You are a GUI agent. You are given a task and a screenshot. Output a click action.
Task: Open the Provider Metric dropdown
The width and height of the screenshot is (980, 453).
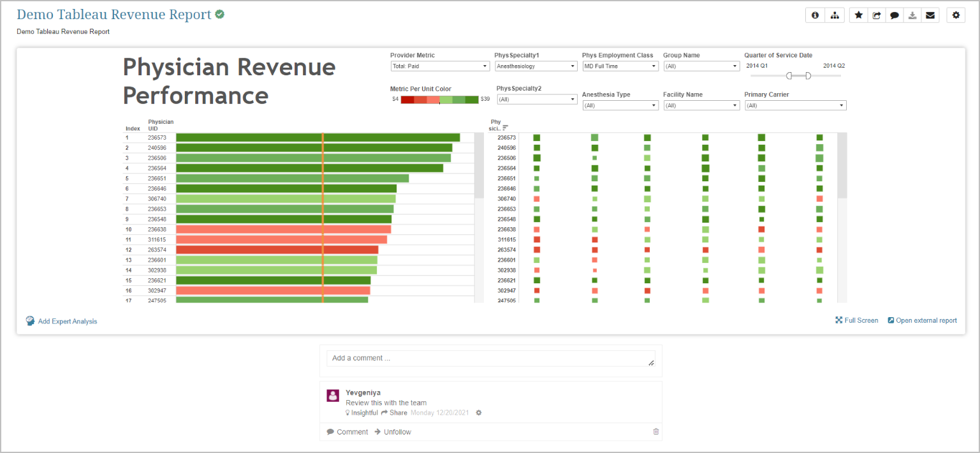coord(439,66)
